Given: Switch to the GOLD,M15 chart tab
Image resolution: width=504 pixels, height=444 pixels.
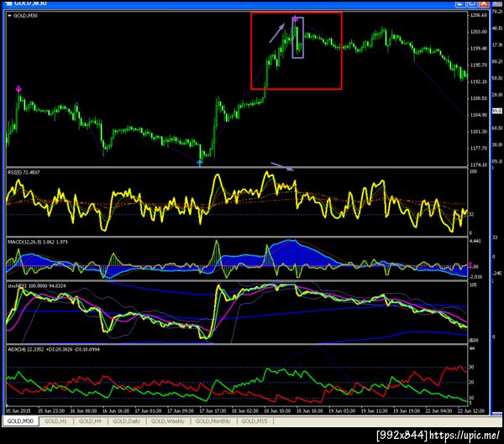Looking at the screenshot, I should tap(255, 421).
